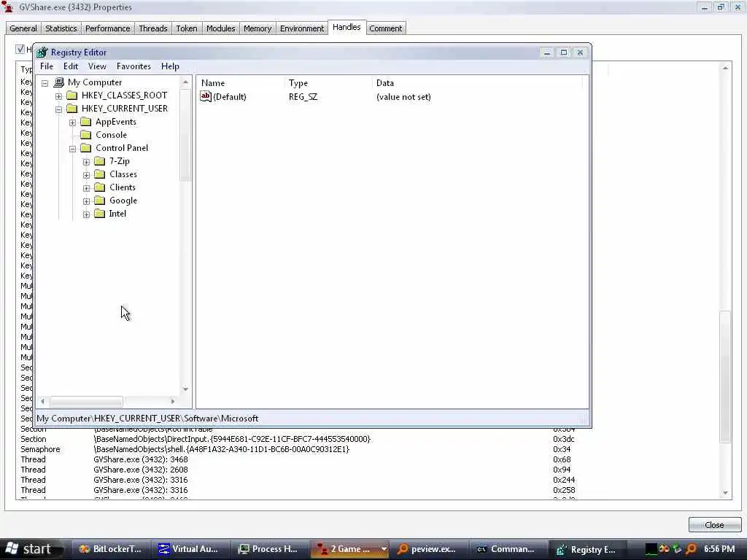
Task: Click the Control Panel folder icon
Action: pos(86,148)
